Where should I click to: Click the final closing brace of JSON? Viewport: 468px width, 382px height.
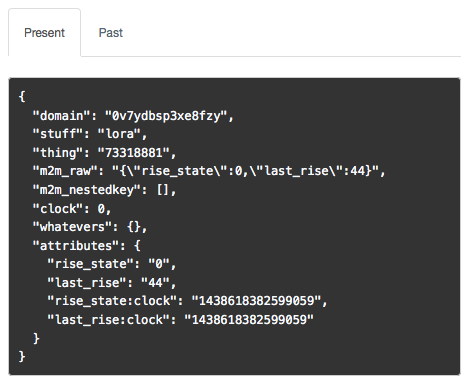[x=22, y=357]
